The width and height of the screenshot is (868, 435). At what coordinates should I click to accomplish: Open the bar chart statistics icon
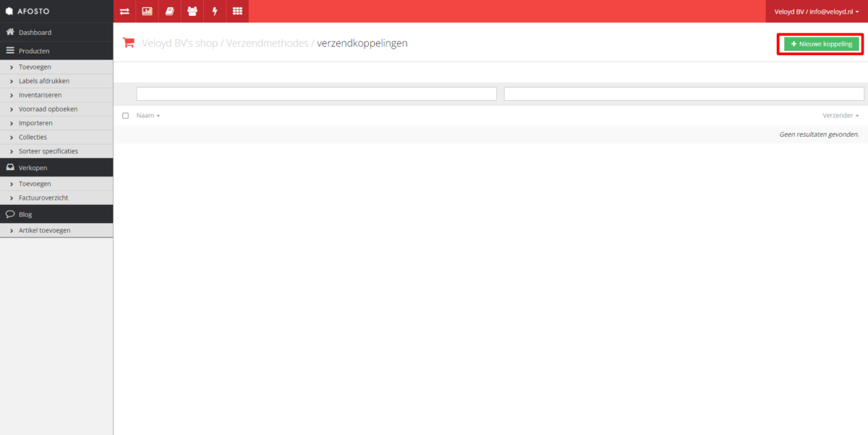click(x=147, y=11)
